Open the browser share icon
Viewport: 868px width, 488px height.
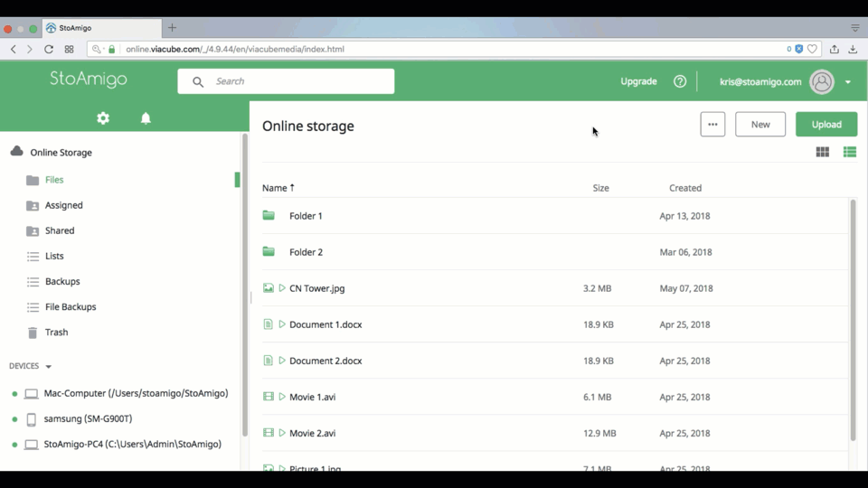tap(835, 49)
